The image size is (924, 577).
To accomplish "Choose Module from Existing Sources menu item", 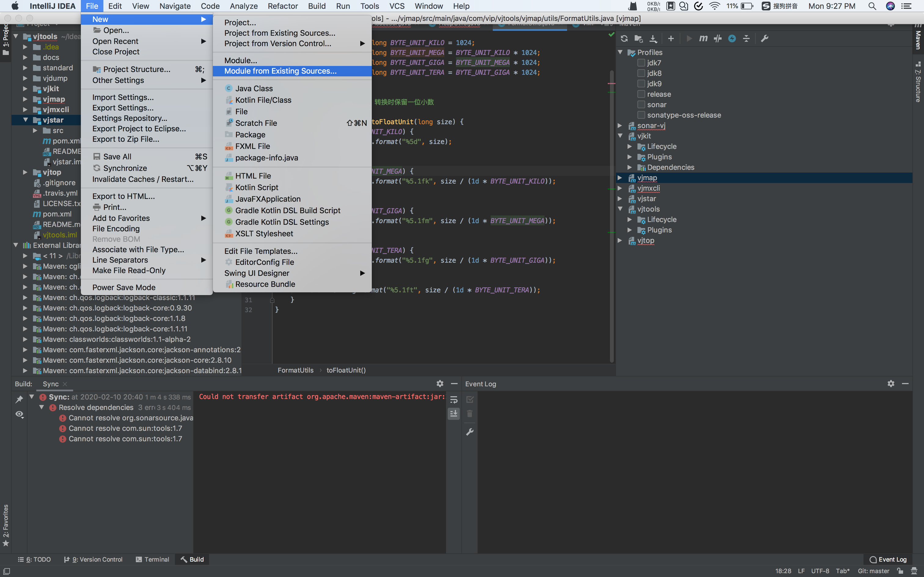I will point(280,71).
